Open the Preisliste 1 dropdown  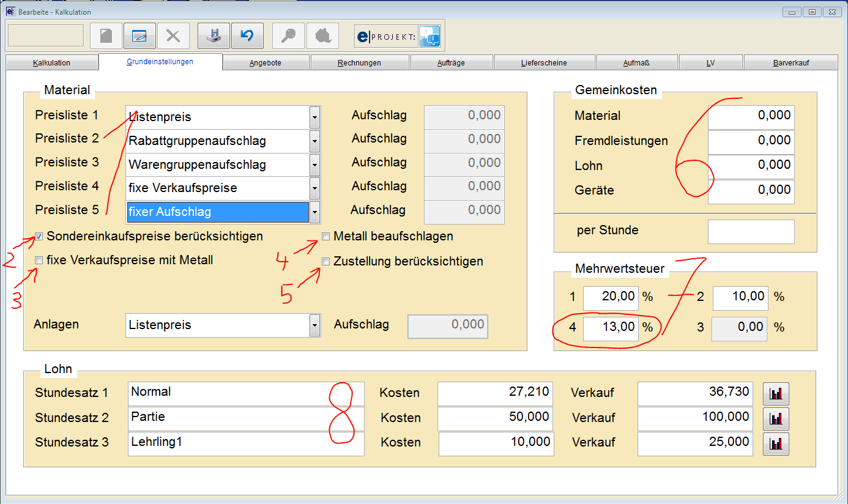[314, 117]
